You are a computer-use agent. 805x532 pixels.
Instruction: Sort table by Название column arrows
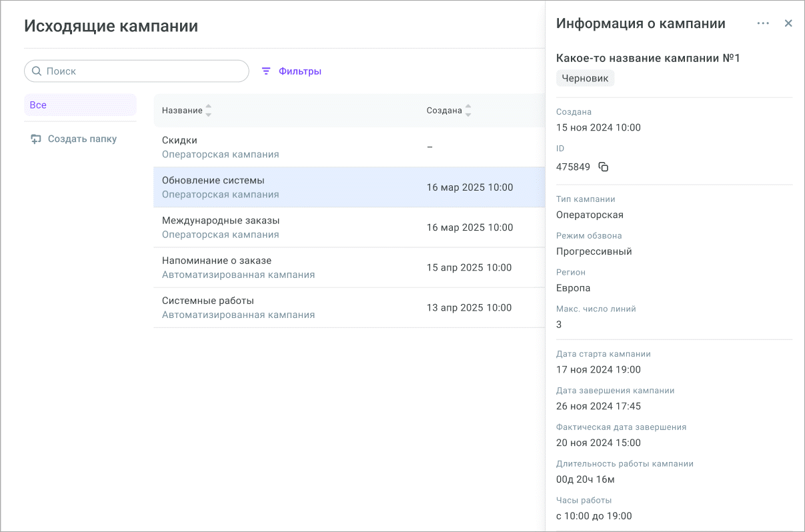tap(208, 111)
